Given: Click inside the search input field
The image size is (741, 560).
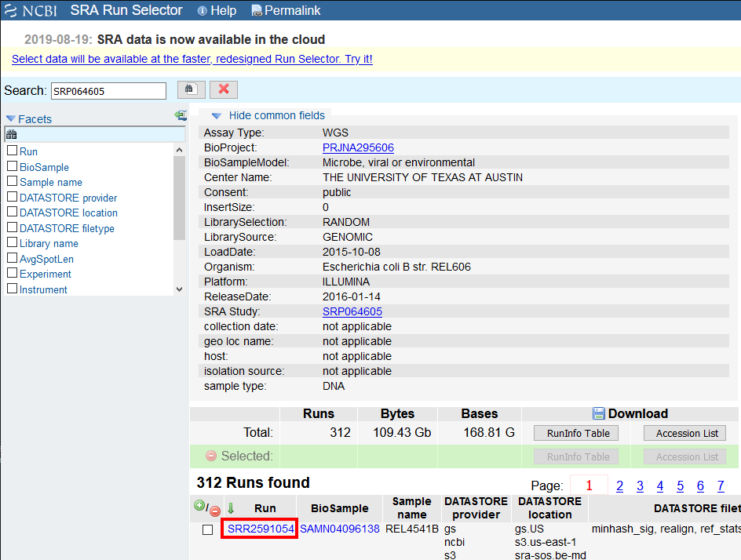Looking at the screenshot, I should [x=108, y=90].
